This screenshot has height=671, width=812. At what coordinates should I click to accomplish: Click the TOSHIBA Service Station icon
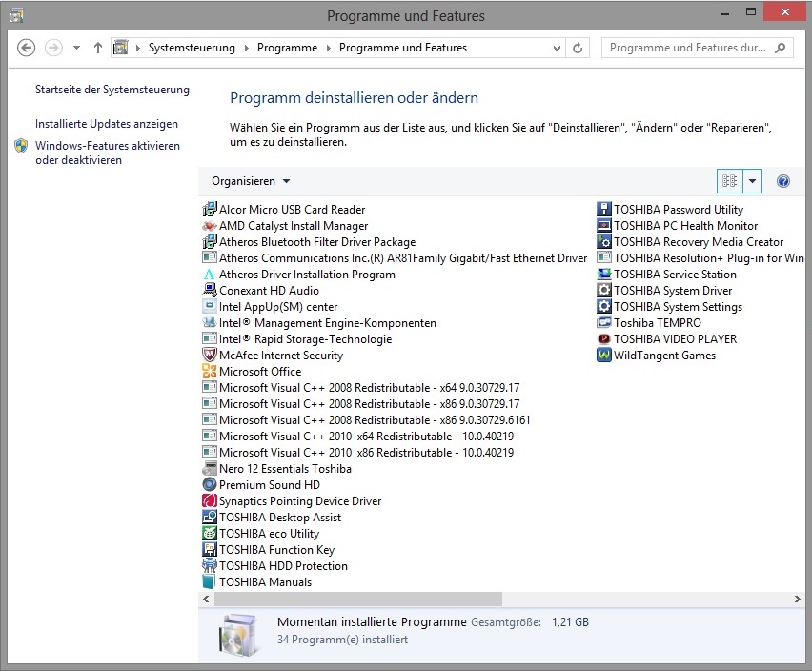[604, 274]
